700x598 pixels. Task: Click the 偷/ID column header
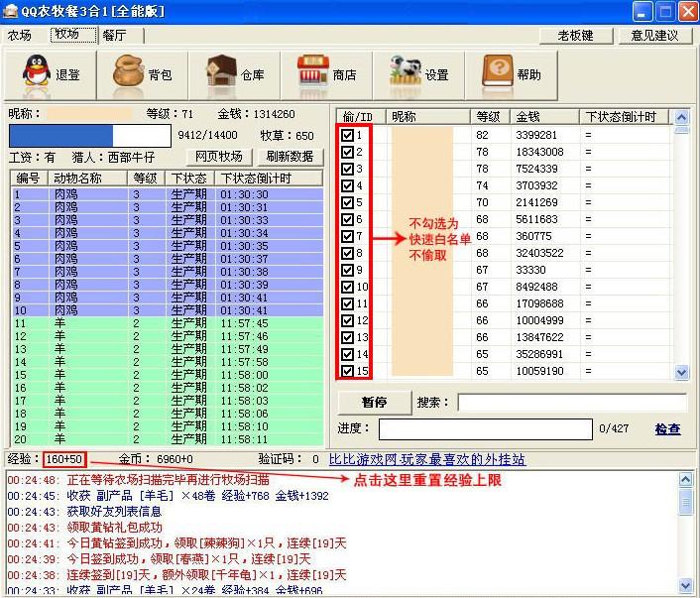361,117
